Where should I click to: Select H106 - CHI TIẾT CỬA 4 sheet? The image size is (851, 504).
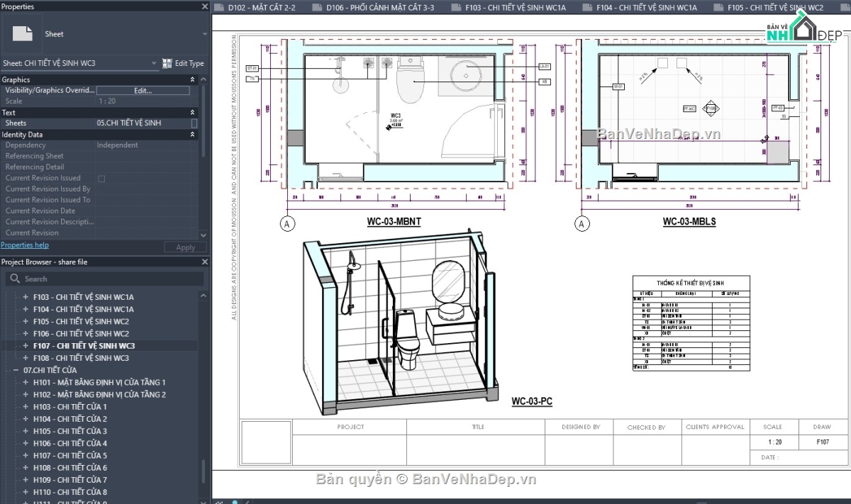69,443
